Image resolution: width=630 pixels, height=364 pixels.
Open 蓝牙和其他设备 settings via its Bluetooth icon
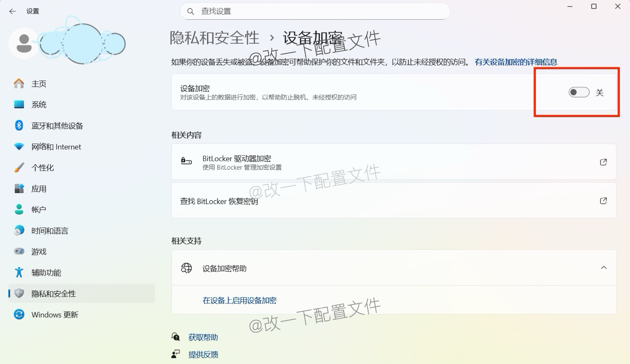point(19,125)
